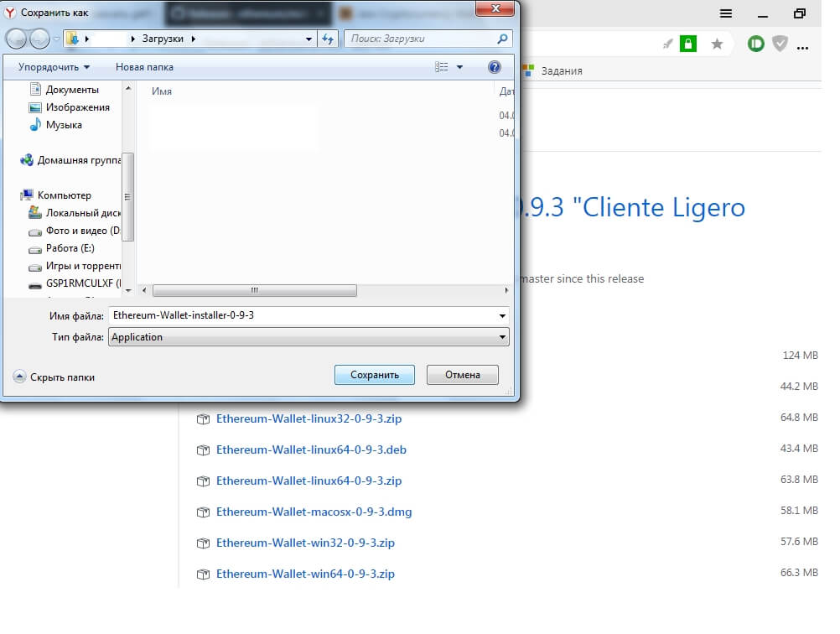
Task: Open the green ID extension icon
Action: [756, 44]
